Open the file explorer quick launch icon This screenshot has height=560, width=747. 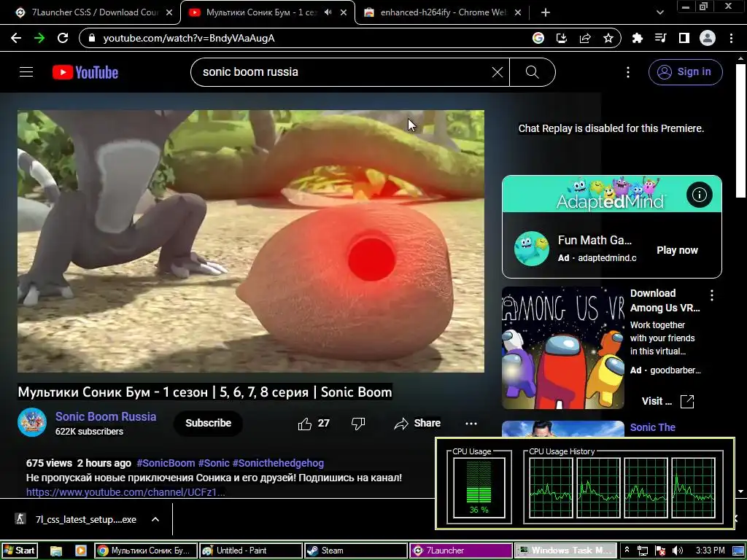[x=56, y=551]
